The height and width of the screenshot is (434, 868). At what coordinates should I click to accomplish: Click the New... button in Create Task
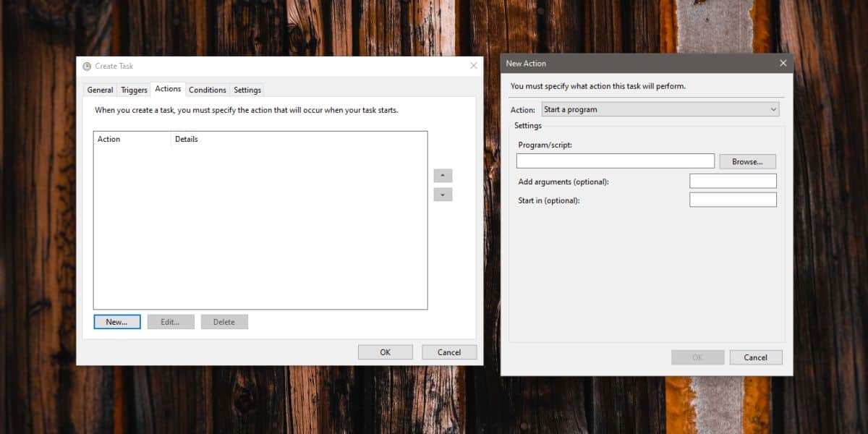(117, 322)
